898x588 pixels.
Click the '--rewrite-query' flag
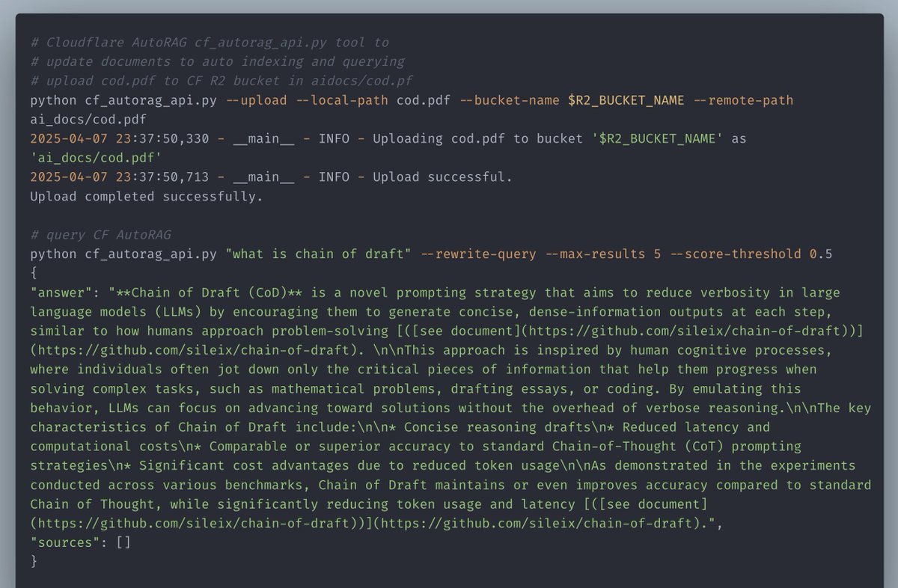(478, 254)
